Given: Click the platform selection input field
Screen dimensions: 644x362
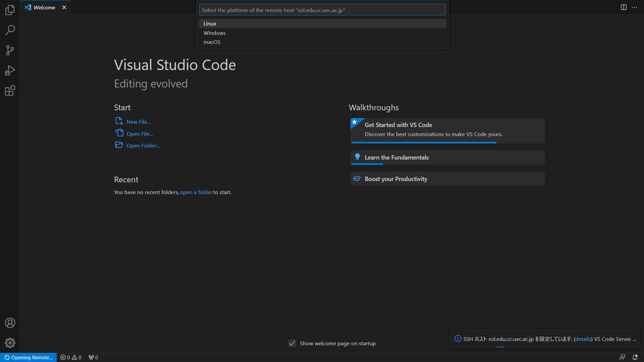Looking at the screenshot, I should [x=322, y=10].
